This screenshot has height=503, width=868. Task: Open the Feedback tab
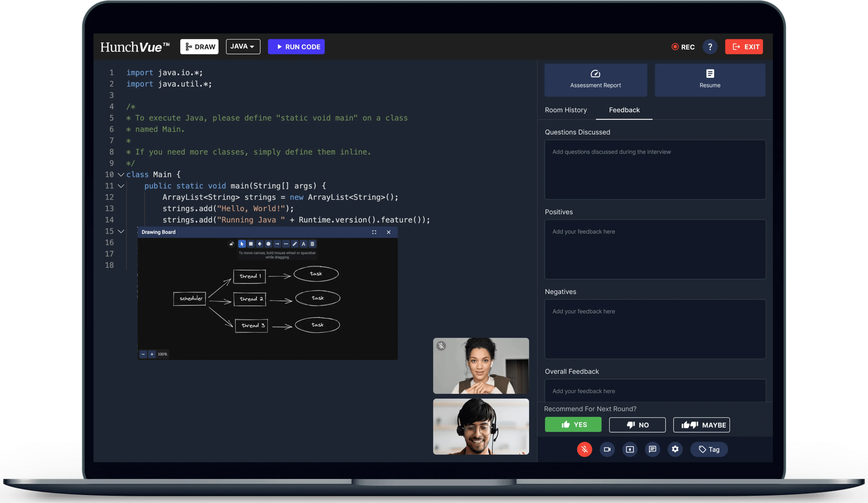(624, 110)
